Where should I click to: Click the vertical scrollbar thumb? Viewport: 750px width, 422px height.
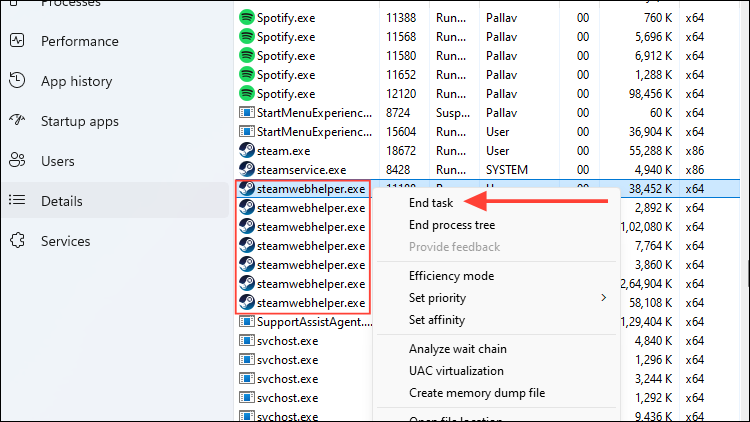[x=748, y=273]
